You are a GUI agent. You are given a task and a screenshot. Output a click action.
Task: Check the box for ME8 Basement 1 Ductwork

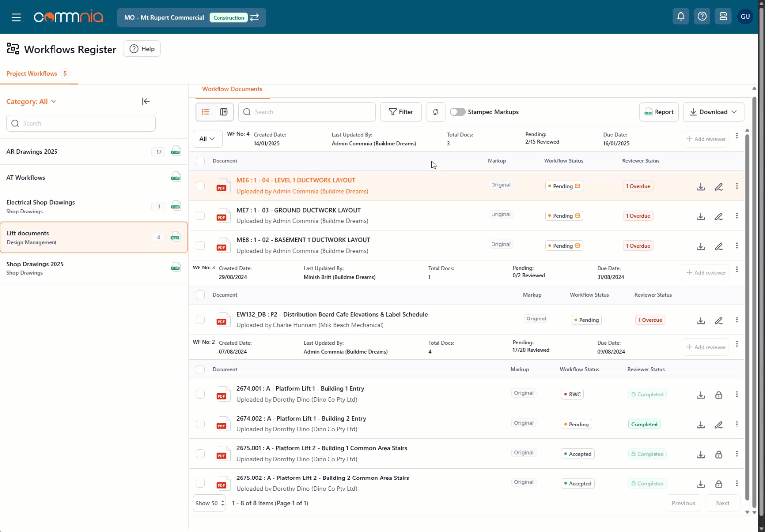200,245
